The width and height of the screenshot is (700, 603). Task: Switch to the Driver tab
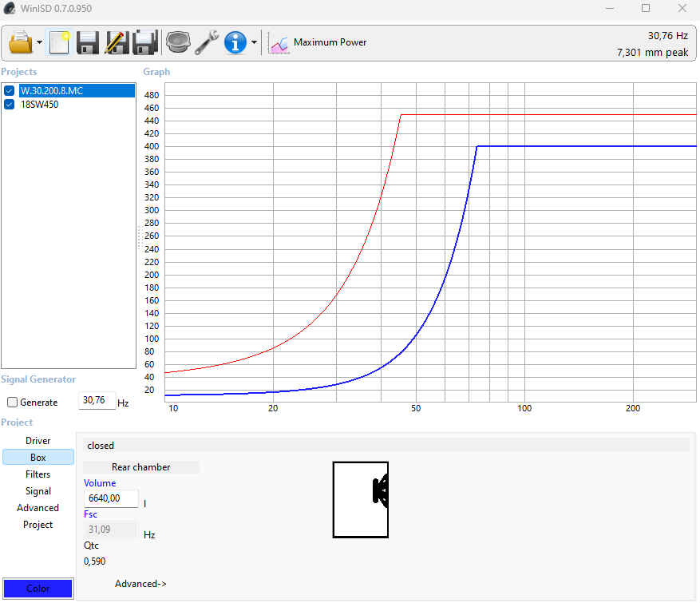click(38, 441)
